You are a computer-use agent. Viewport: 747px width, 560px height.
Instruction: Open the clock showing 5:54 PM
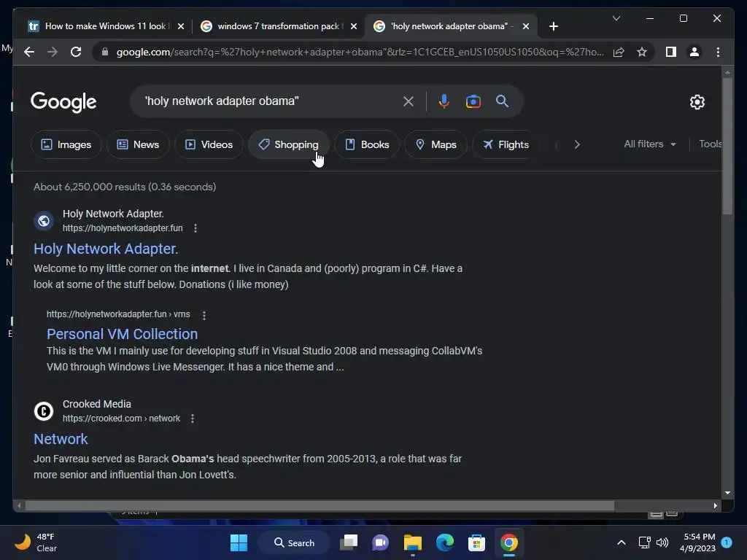pyautogui.click(x=697, y=542)
